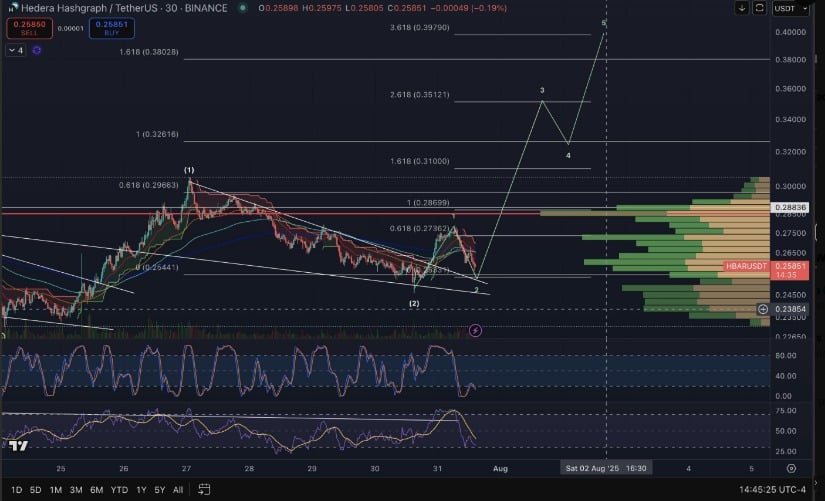Select the 5Y date range
The height and width of the screenshot is (501, 825).
click(x=159, y=490)
